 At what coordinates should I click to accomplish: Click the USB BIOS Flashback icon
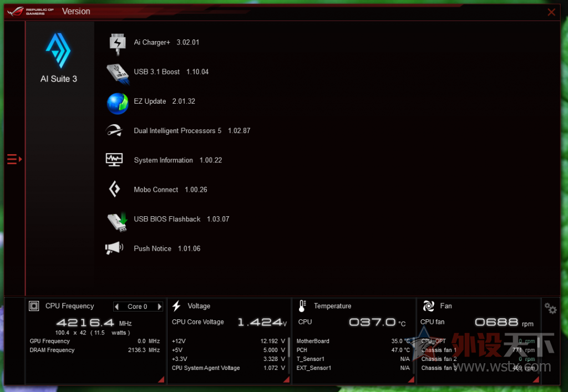[x=118, y=222]
